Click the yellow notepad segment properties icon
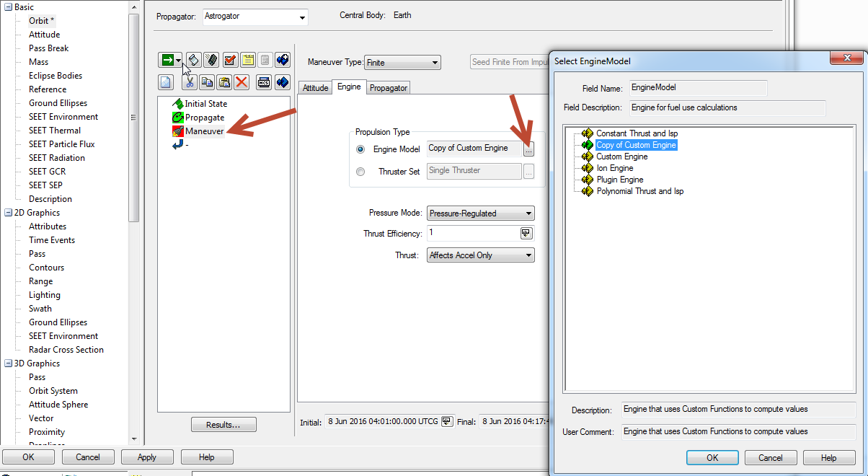The width and height of the screenshot is (868, 476). pos(247,61)
